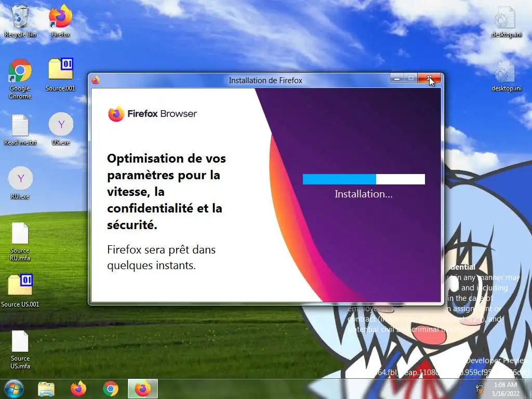Screen dimensions: 532x399
Task: Click the Firefox Browser logo in the installer
Action: [152, 114]
